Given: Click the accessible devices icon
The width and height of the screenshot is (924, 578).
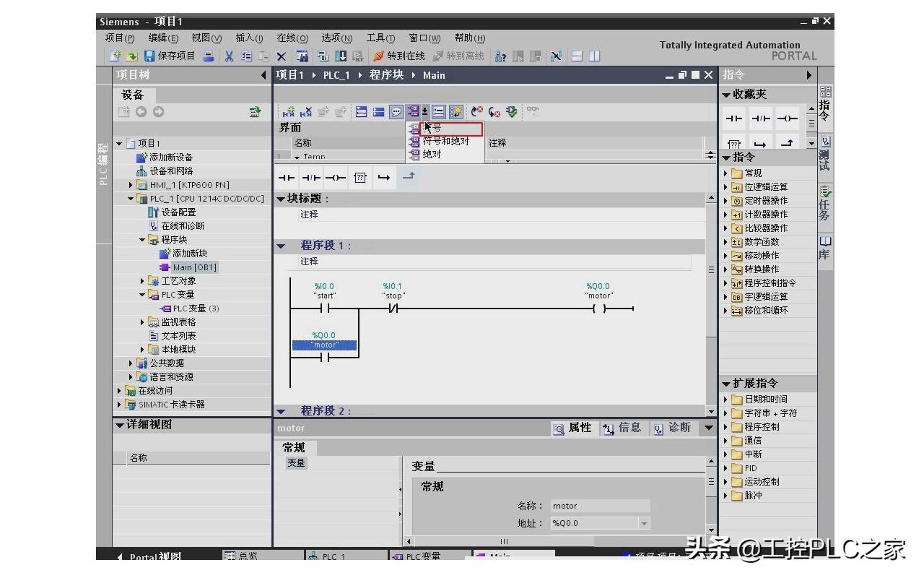Looking at the screenshot, I should (500, 56).
